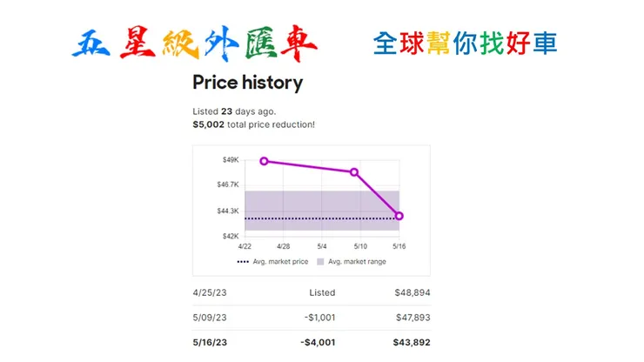This screenshot has height=362, width=644.
Task: Select the 4/25/23 date in the table
Action: point(210,292)
